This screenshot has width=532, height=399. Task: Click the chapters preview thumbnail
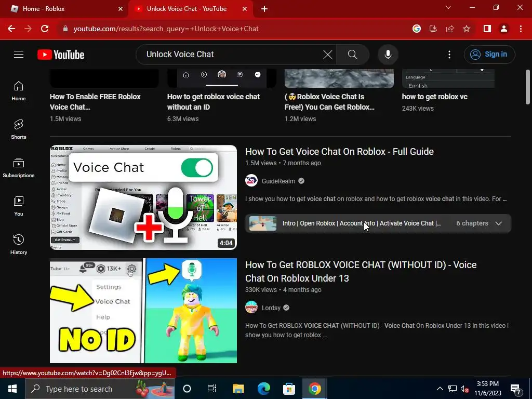262,223
